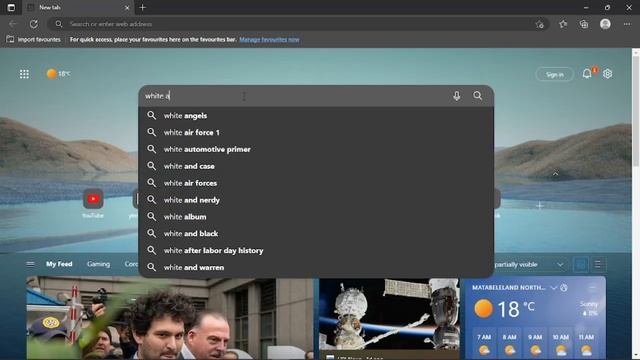Screen dimensions: 640x360
Task: View the 11 AM hourly forecast
Action: pyautogui.click(x=586, y=344)
